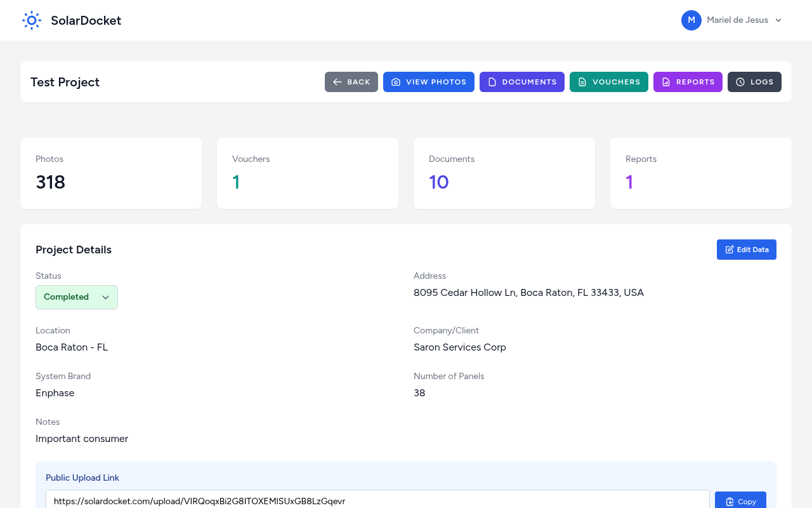Select the public upload link text field
The height and width of the screenshot is (508, 812).
coord(377,501)
